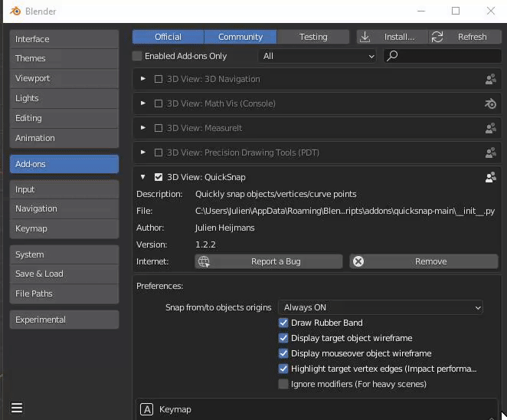Open Snap from/to objects origins dropdown

[x=381, y=307]
